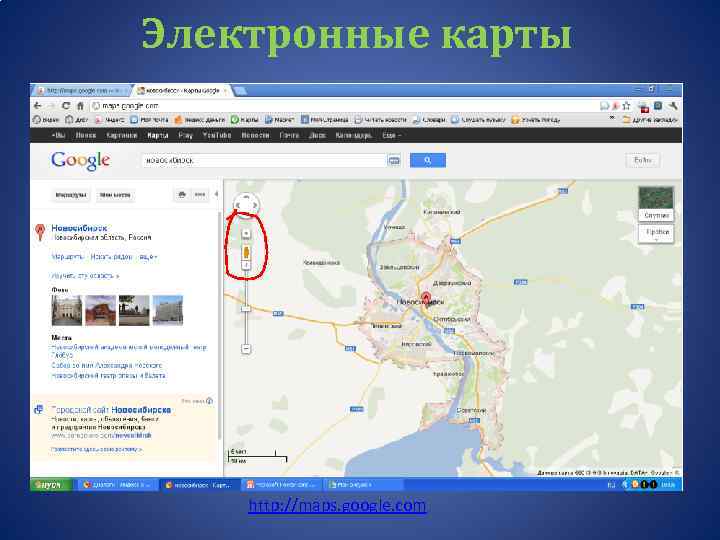Click Изучить эту область link
720x540 pixels.
click(85, 276)
